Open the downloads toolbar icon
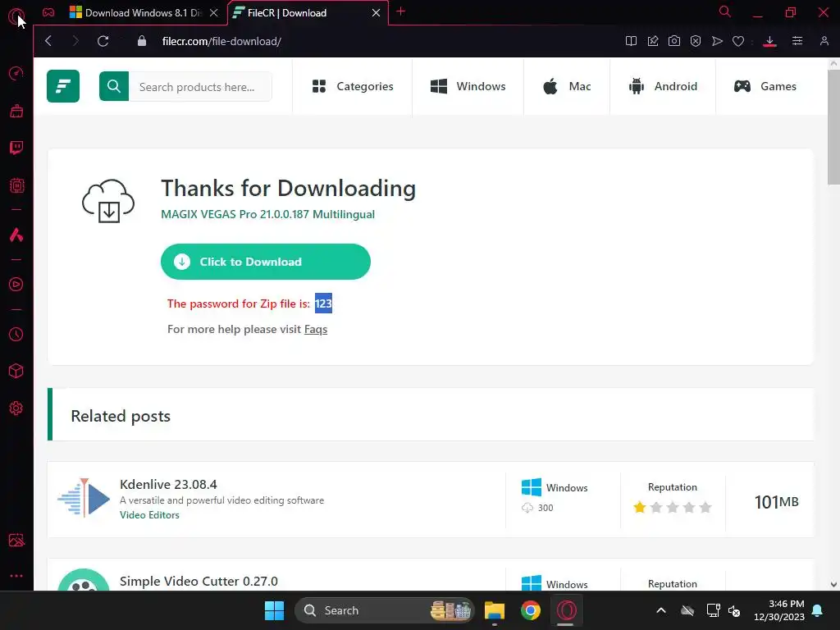This screenshot has width=840, height=630. coord(769,41)
